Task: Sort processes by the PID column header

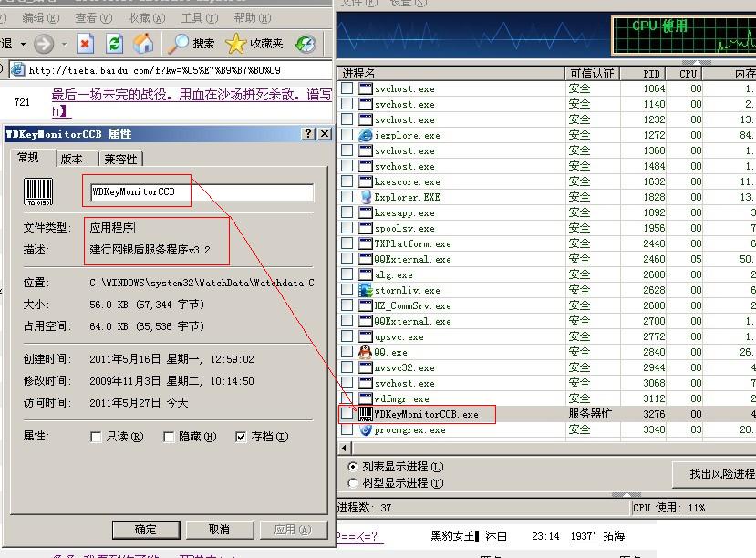Action: [644, 73]
